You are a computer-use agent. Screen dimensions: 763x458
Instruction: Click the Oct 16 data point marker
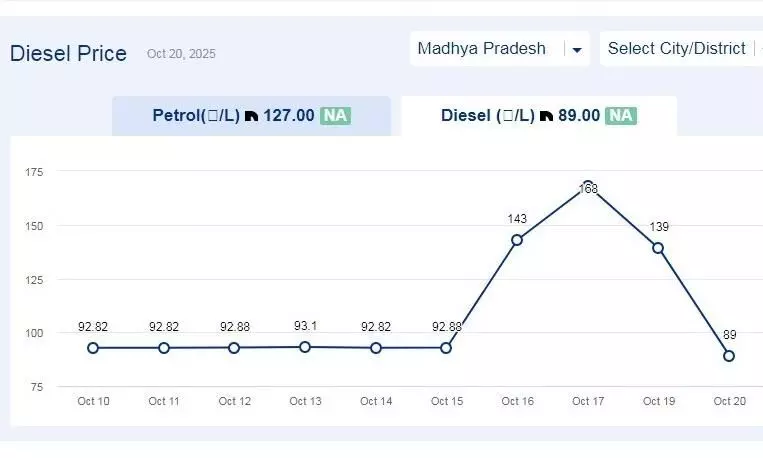[x=517, y=240]
